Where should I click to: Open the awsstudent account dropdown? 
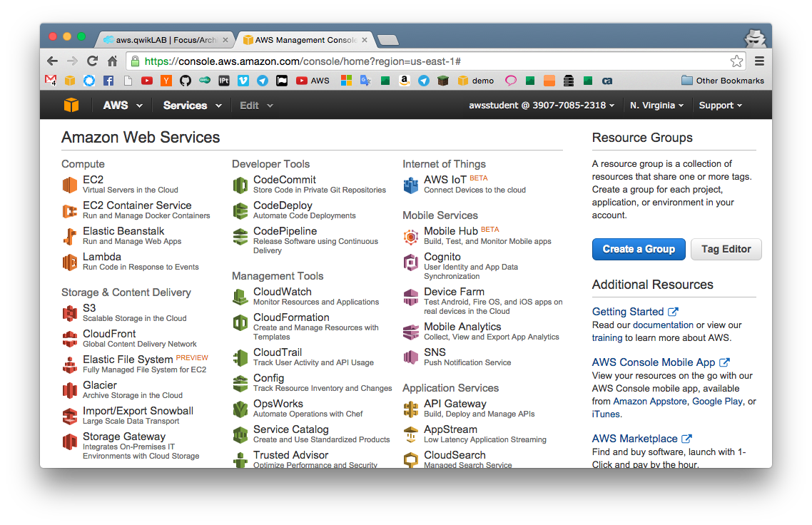coord(542,106)
